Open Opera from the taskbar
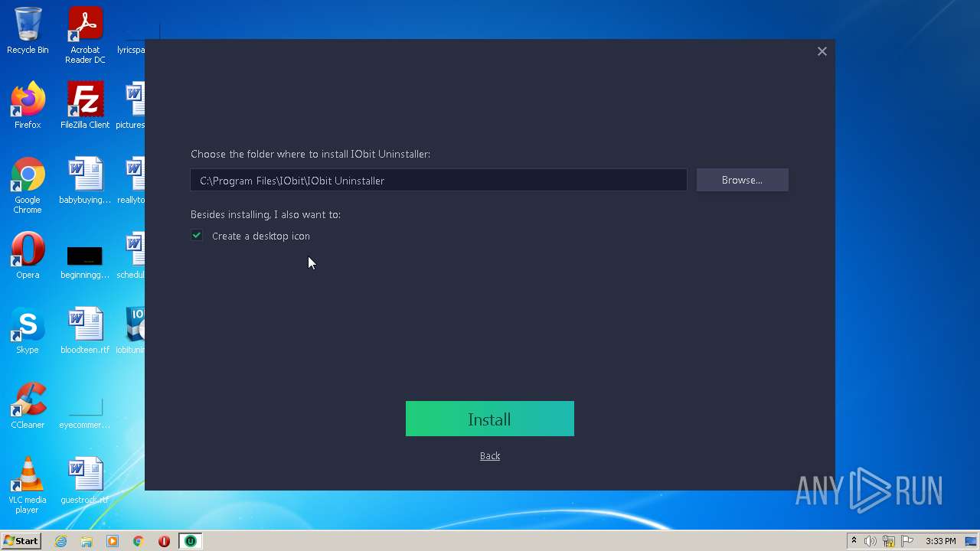 pyautogui.click(x=164, y=541)
